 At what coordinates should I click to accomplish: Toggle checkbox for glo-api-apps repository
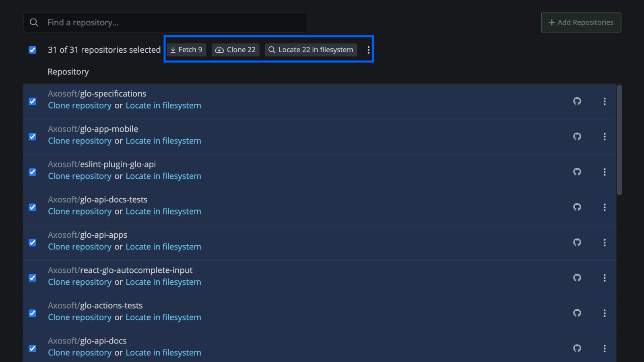33,243
